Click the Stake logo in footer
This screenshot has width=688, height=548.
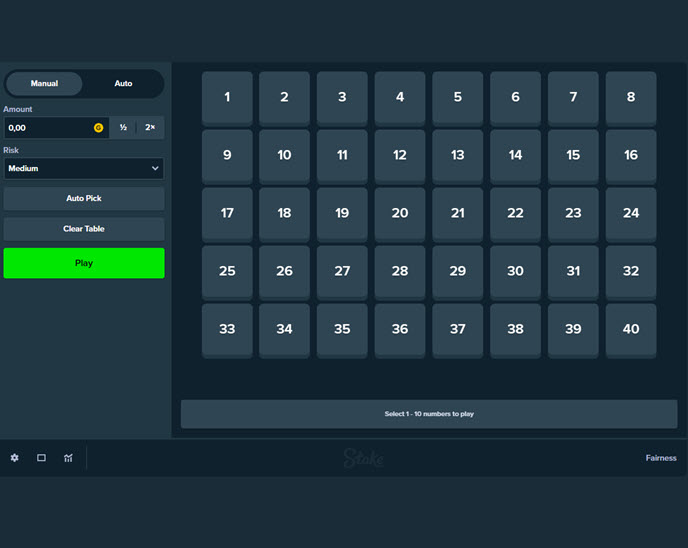pos(364,458)
